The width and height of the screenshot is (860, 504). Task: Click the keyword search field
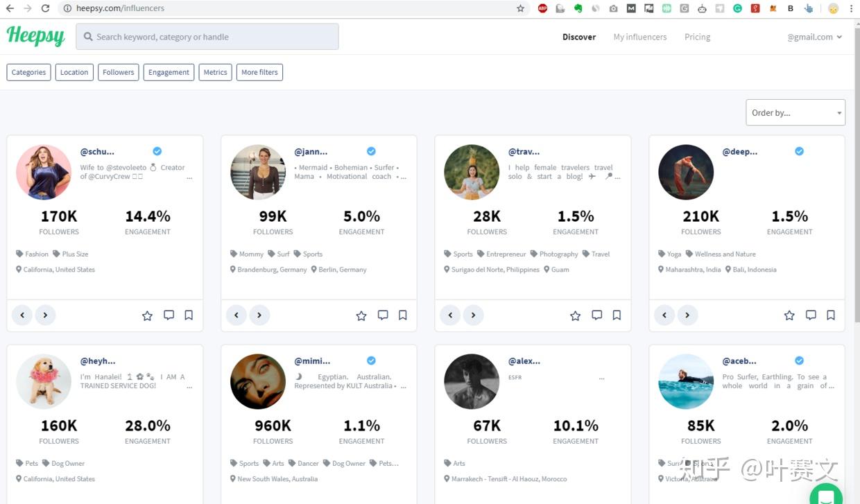coord(207,37)
